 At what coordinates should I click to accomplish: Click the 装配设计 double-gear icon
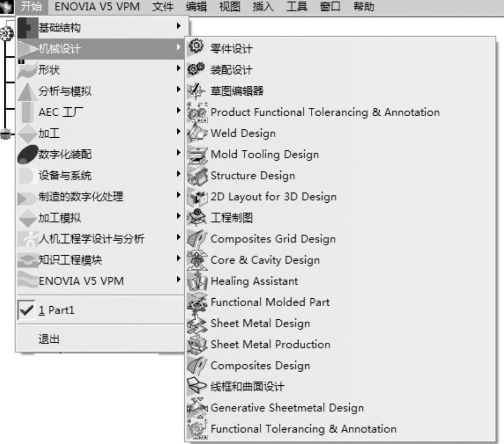pyautogui.click(x=196, y=69)
